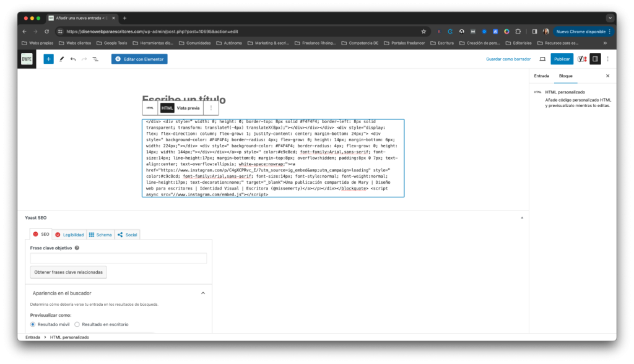Image resolution: width=634 pixels, height=364 pixels.
Task: Click inside the Frase clave objetivo field
Action: click(x=118, y=259)
